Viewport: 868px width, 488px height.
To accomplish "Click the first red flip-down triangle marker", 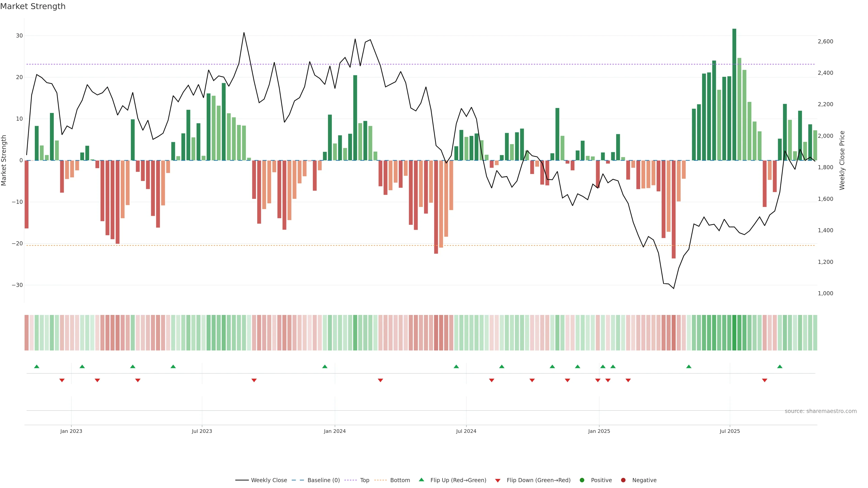I will coord(62,380).
